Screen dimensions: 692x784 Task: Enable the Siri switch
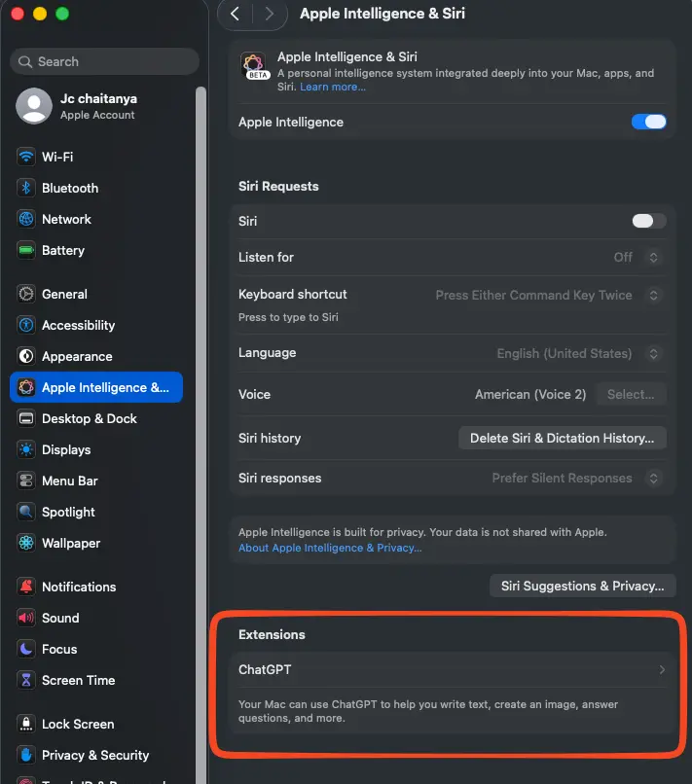tap(648, 221)
